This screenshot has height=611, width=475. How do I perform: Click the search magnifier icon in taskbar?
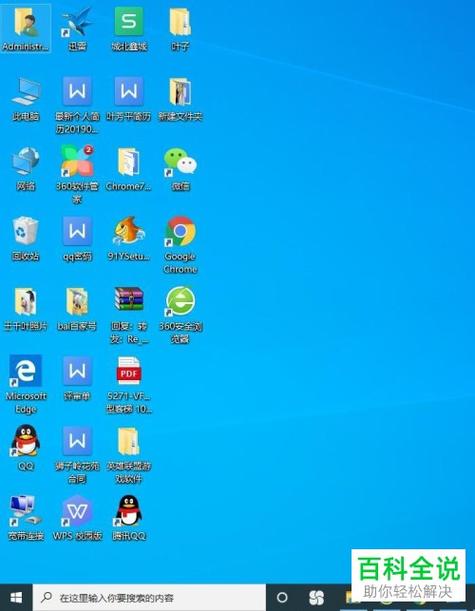47,597
